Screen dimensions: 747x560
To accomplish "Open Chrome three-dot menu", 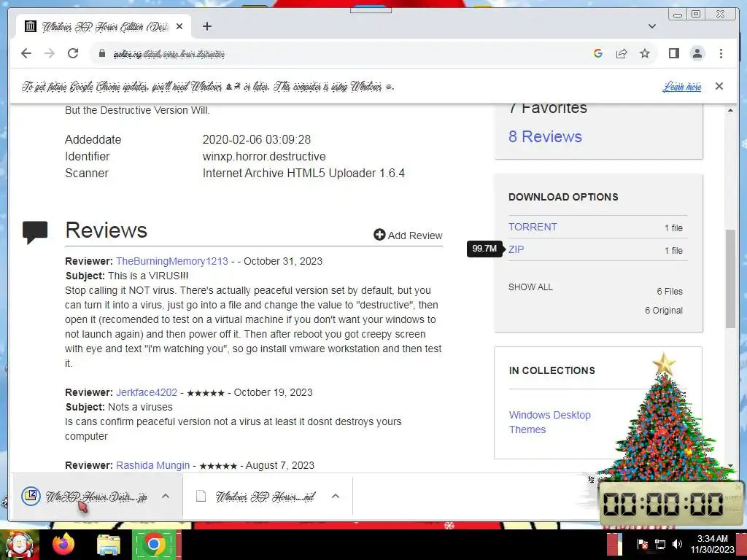I will click(721, 53).
